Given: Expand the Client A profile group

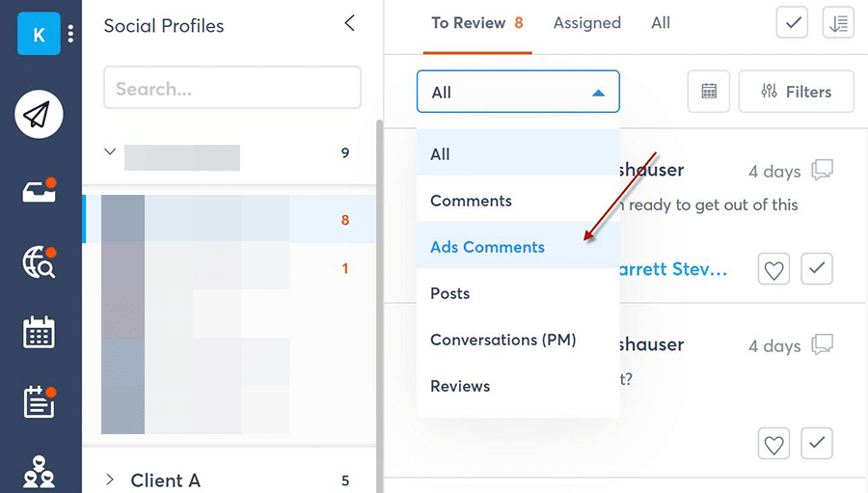Looking at the screenshot, I should [x=109, y=479].
